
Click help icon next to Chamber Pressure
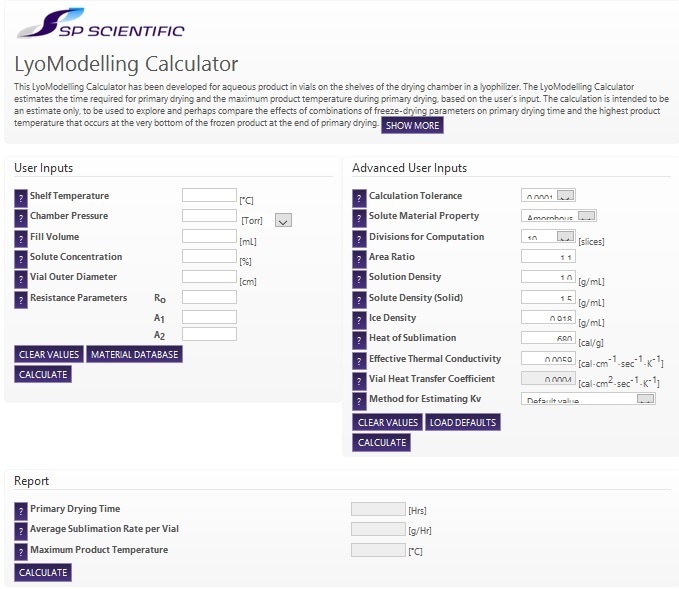[x=21, y=217]
